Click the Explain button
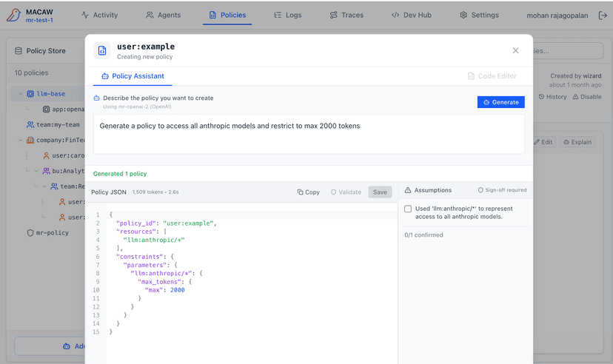The height and width of the screenshot is (364, 613). (577, 142)
